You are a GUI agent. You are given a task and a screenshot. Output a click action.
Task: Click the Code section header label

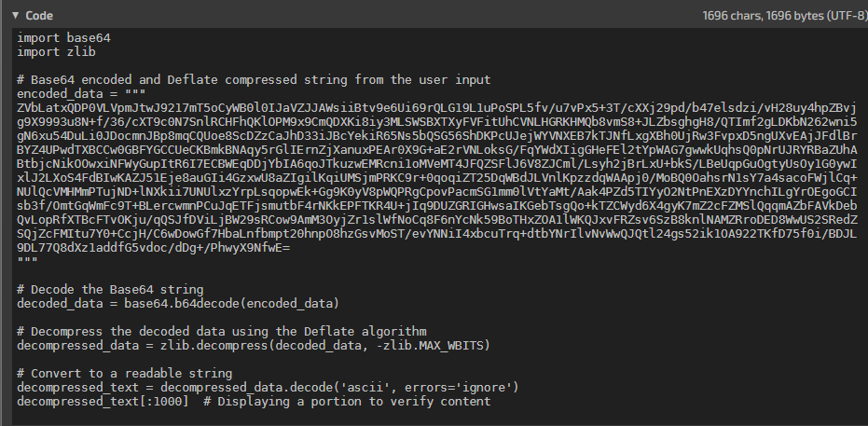39,16
